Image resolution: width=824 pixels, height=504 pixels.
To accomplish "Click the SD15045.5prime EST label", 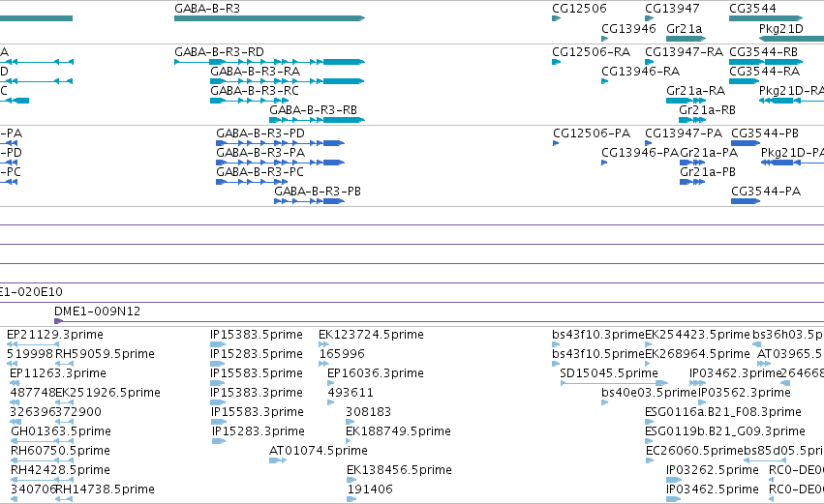I will coord(609,373).
